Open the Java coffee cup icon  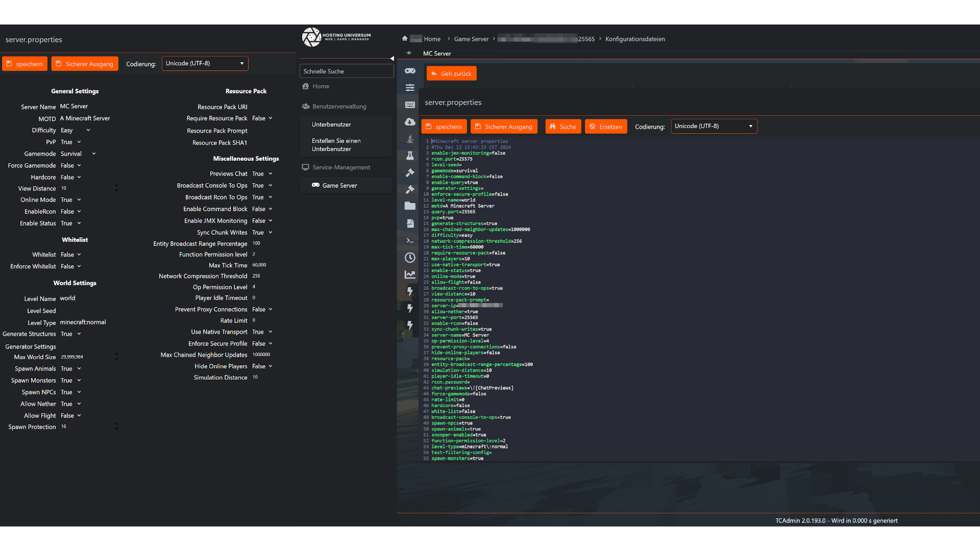(410, 139)
